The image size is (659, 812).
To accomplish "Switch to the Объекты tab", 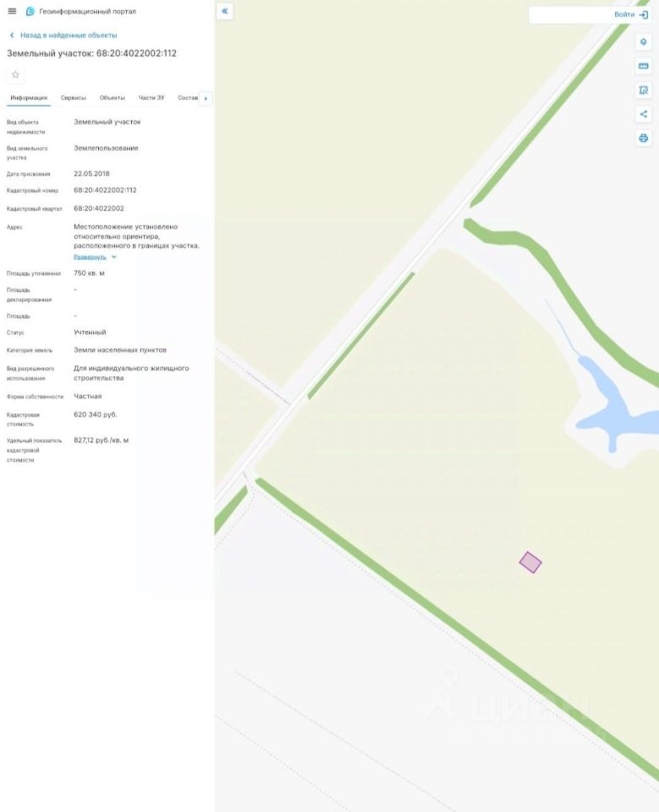I will tap(112, 98).
